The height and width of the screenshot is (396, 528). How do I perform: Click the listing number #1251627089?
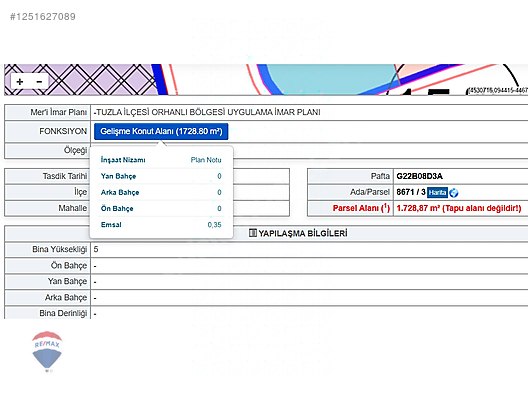pos(43,16)
